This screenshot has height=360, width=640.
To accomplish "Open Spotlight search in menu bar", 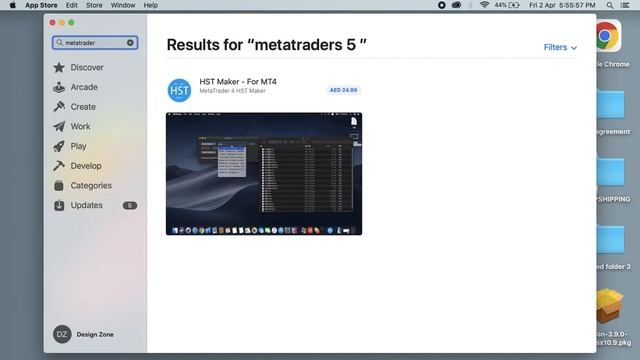I will click(x=609, y=5).
